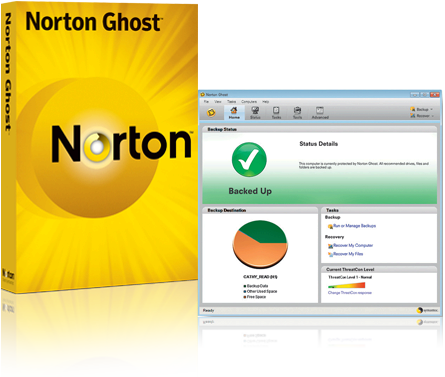Open the View menu
This screenshot has width=445, height=377.
point(218,102)
